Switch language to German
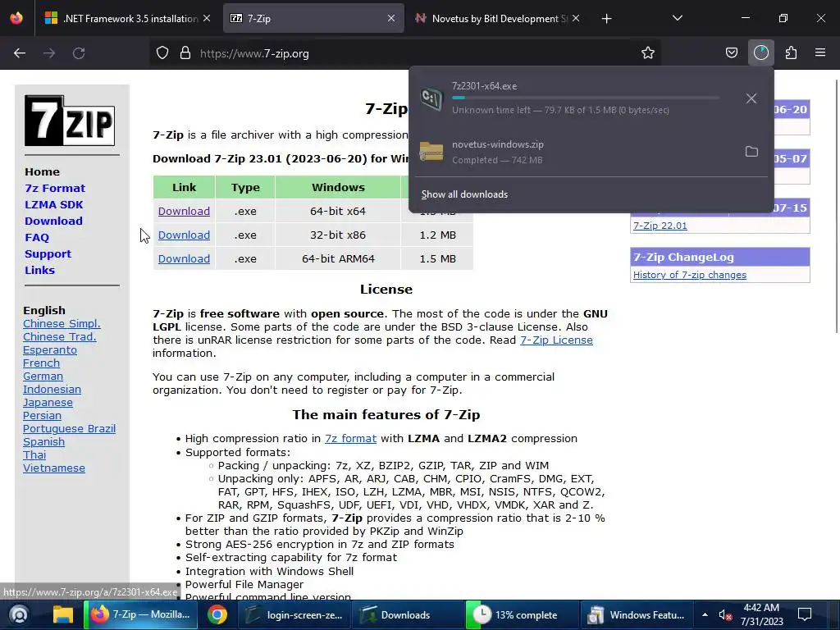This screenshot has height=630, width=840. tap(43, 376)
